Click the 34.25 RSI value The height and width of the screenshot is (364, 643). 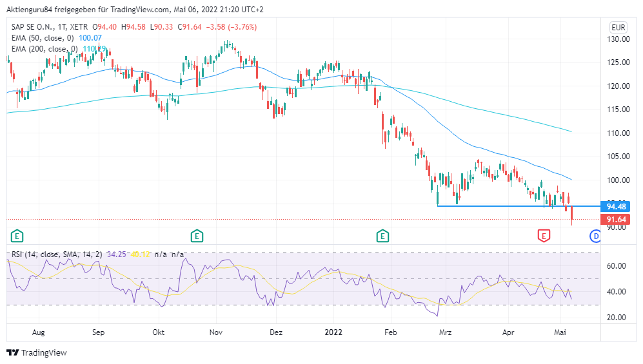pyautogui.click(x=117, y=254)
